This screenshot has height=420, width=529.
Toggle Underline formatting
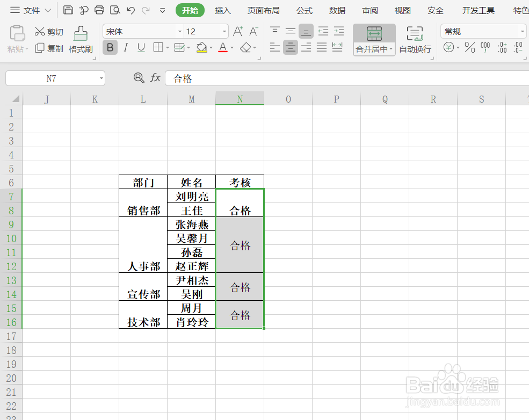tap(141, 47)
